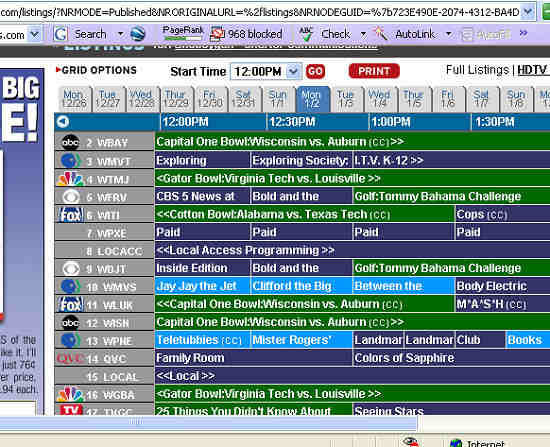Click the Google toolbar G logo icon
This screenshot has width=550, height=447.
(60, 34)
